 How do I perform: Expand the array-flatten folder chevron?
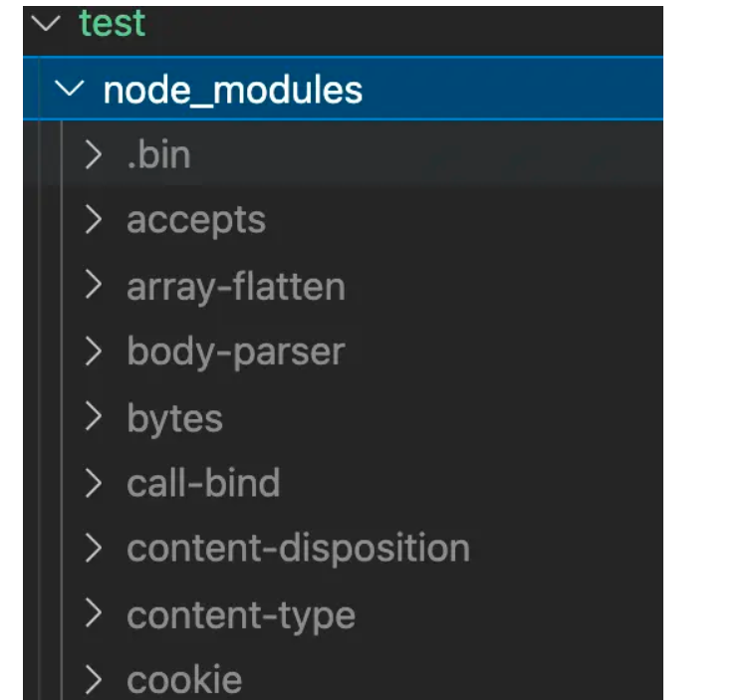coord(94,287)
